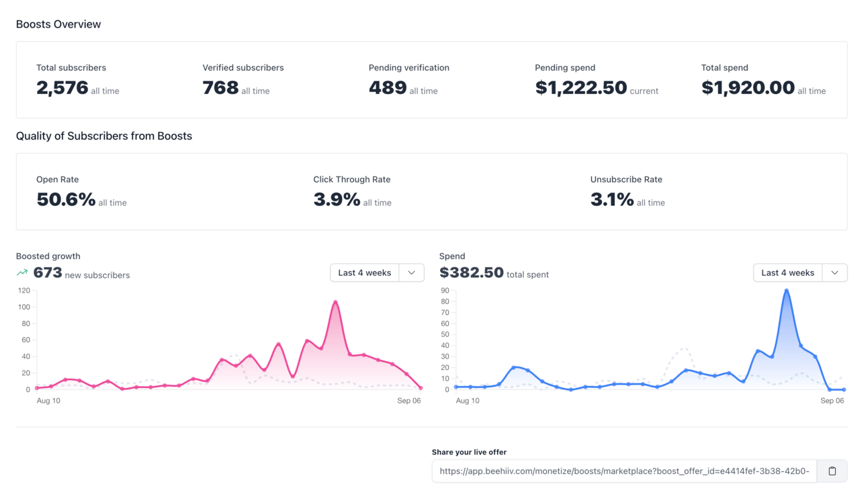Click the 50.6% open rate value
Image resolution: width=868 pixels, height=490 pixels.
(66, 199)
